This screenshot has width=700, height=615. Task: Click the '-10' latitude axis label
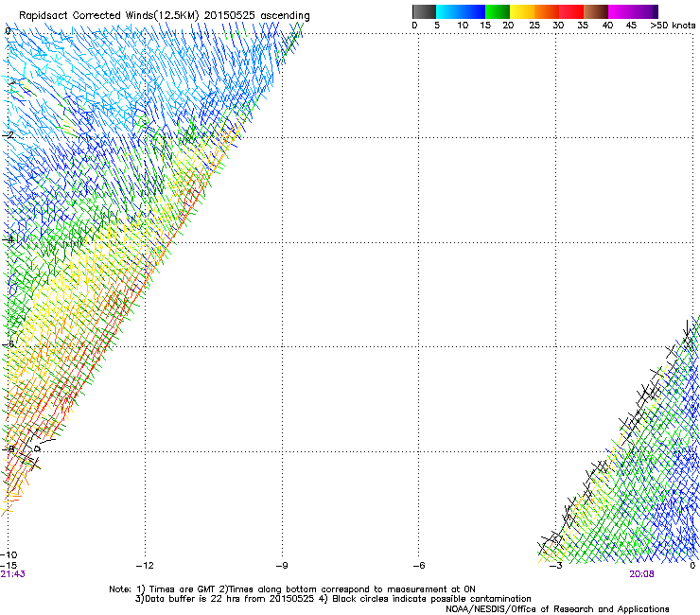click(9, 555)
